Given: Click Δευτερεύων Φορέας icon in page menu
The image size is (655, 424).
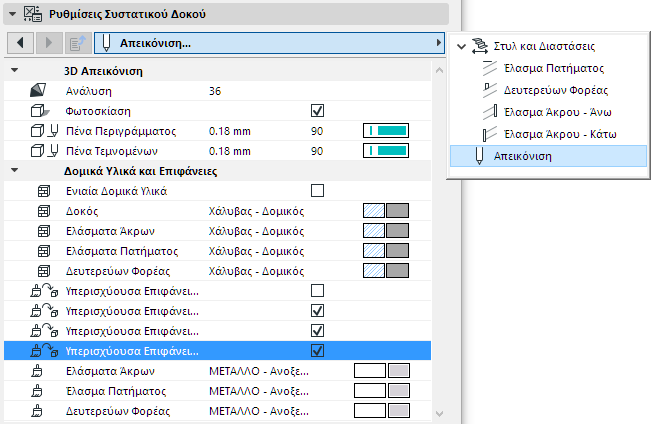Looking at the screenshot, I should tap(490, 90).
